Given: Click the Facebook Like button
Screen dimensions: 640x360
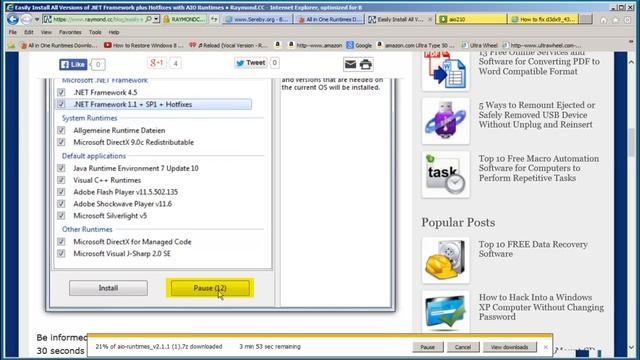Looking at the screenshot, I should [x=73, y=64].
